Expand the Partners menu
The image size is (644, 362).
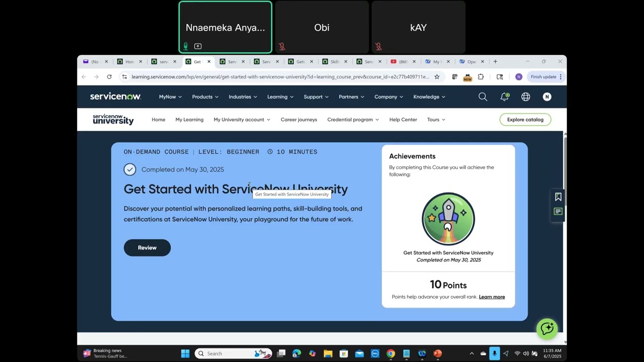pos(351,97)
